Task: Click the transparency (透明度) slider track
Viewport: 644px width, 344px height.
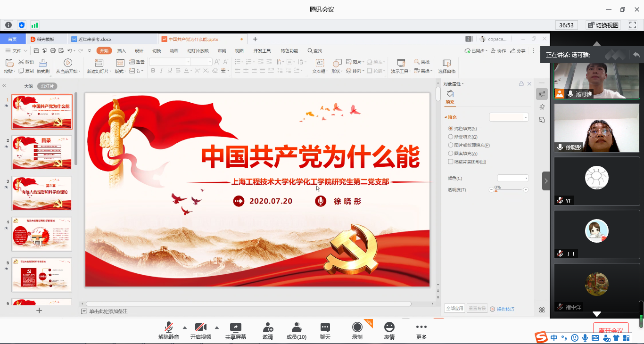Action: pyautogui.click(x=508, y=190)
